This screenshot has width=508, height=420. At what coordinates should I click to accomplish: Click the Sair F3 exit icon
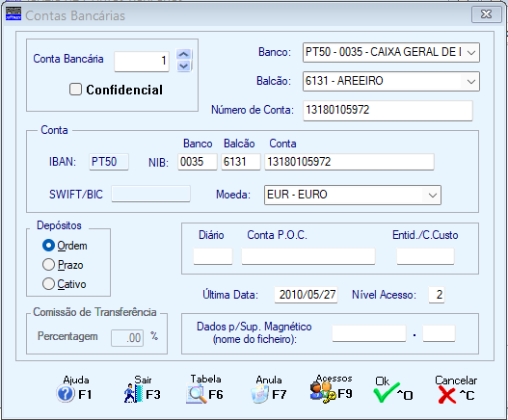pyautogui.click(x=133, y=393)
